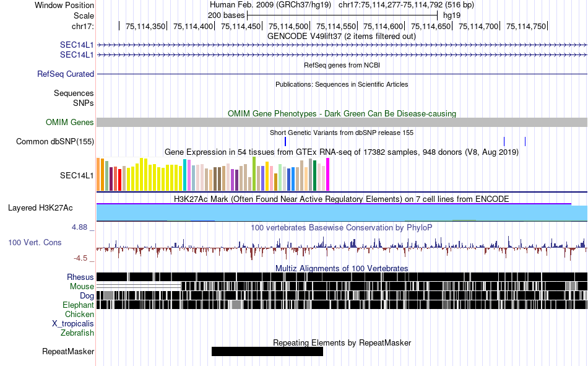Click the Sequences SNPs track label
Viewport: 588px width, 366px height.
pos(74,98)
